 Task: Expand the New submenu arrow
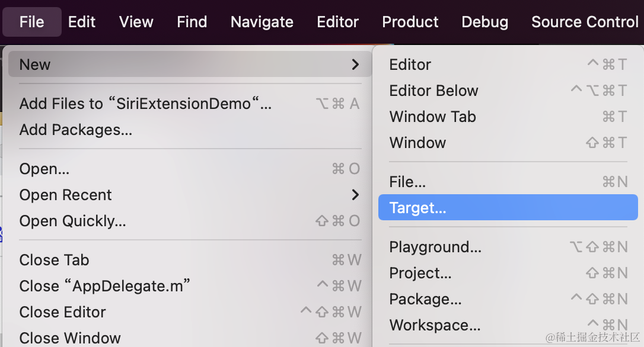[x=355, y=65]
